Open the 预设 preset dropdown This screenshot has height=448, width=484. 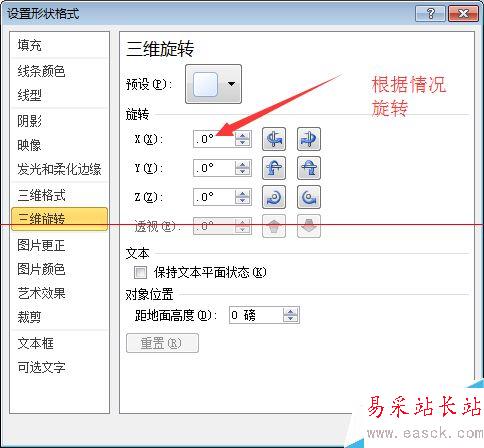coord(213,84)
